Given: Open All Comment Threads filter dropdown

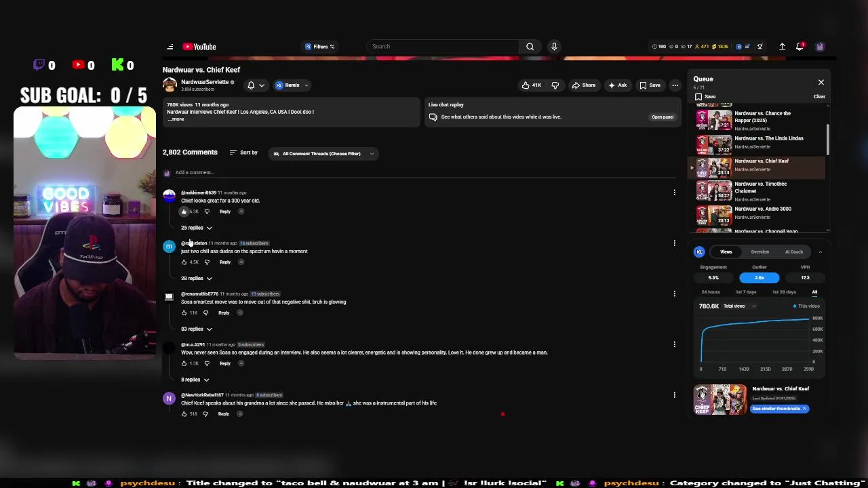Looking at the screenshot, I should click(323, 154).
